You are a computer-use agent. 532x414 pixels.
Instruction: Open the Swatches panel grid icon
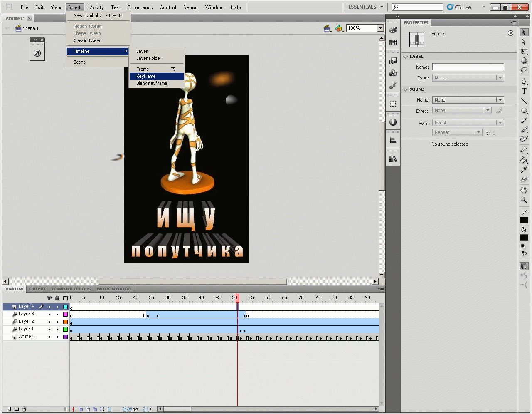click(x=393, y=42)
